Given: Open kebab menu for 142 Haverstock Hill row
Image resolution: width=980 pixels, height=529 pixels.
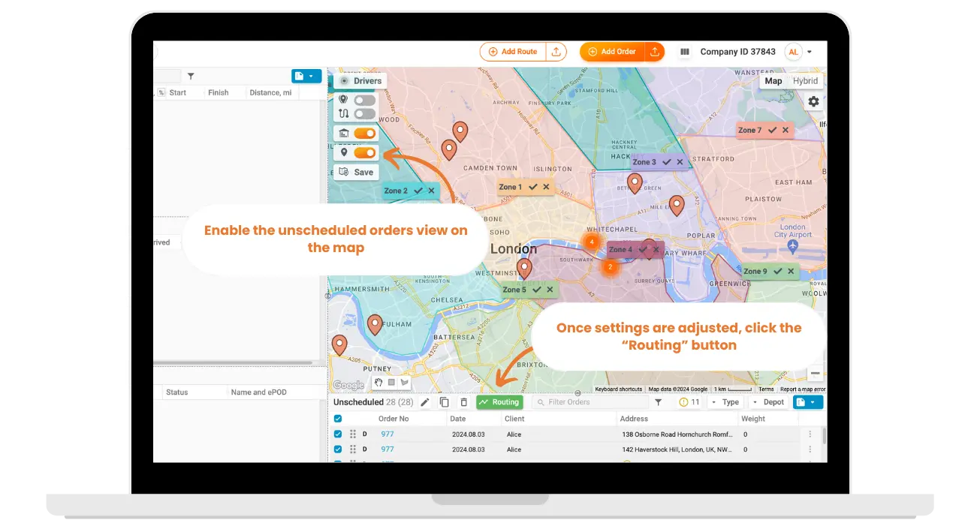Looking at the screenshot, I should coord(810,449).
